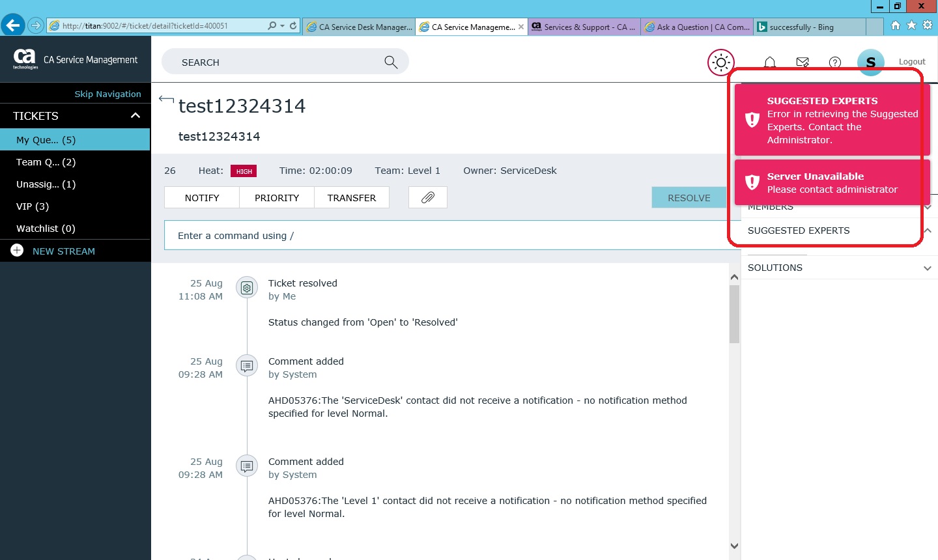Switch to Services & Support - CA tab
Viewport: 938px width, 560px height.
(583, 27)
